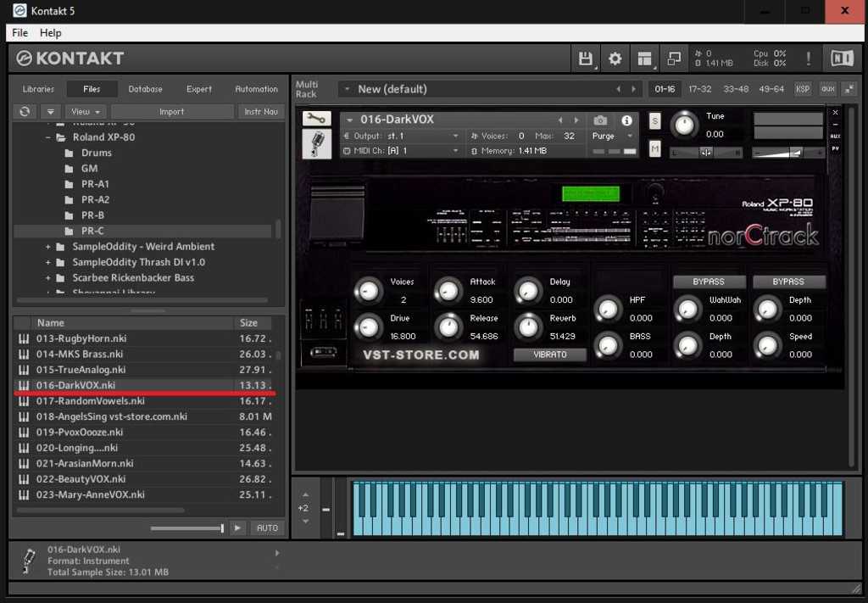The height and width of the screenshot is (603, 868).
Task: Toggle the Solo S button
Action: coord(655,120)
